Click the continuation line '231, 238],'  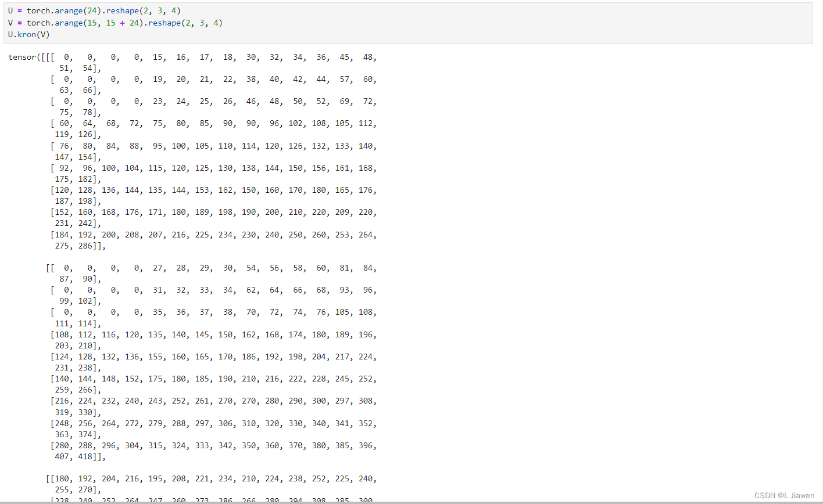click(78, 368)
